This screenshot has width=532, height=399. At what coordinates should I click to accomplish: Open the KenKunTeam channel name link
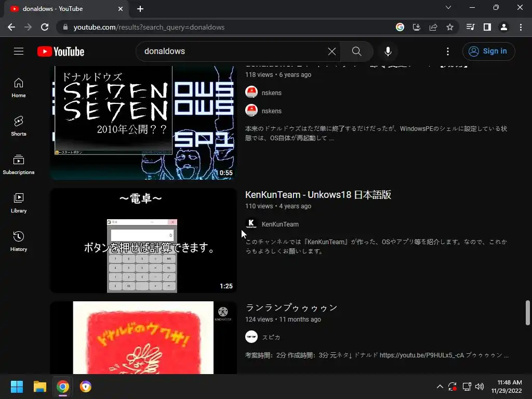coord(280,224)
